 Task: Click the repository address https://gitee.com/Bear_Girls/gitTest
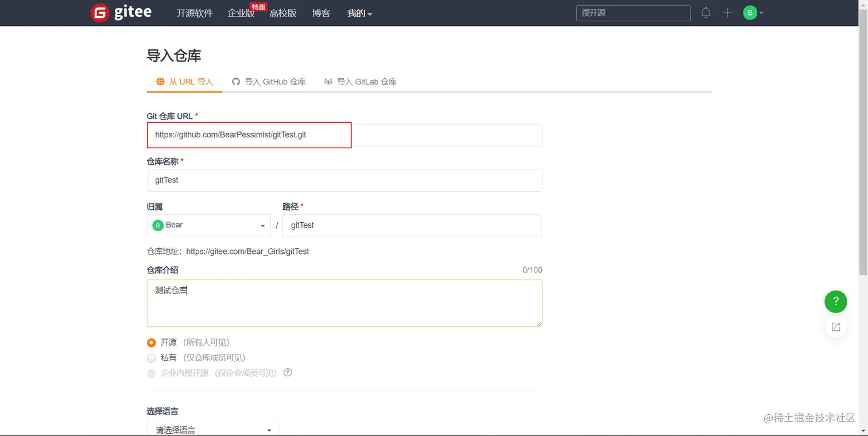[247, 252]
